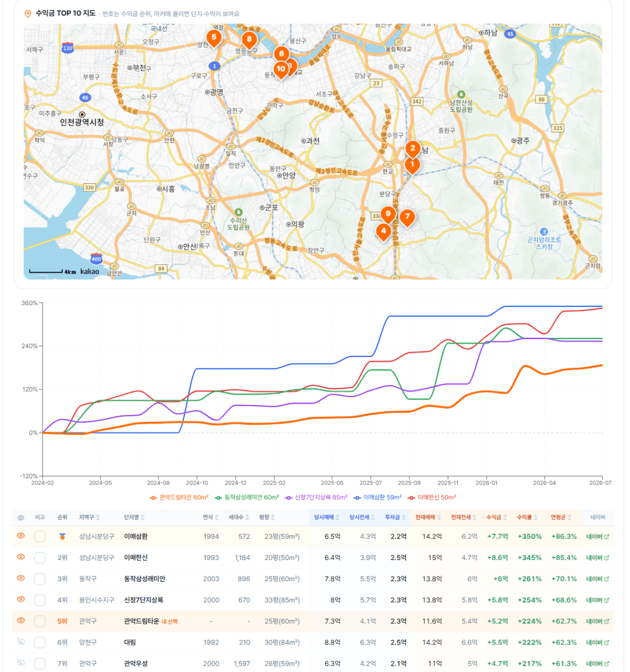Sort by 투자금 column header
This screenshot has height=672, width=630.
396,517
